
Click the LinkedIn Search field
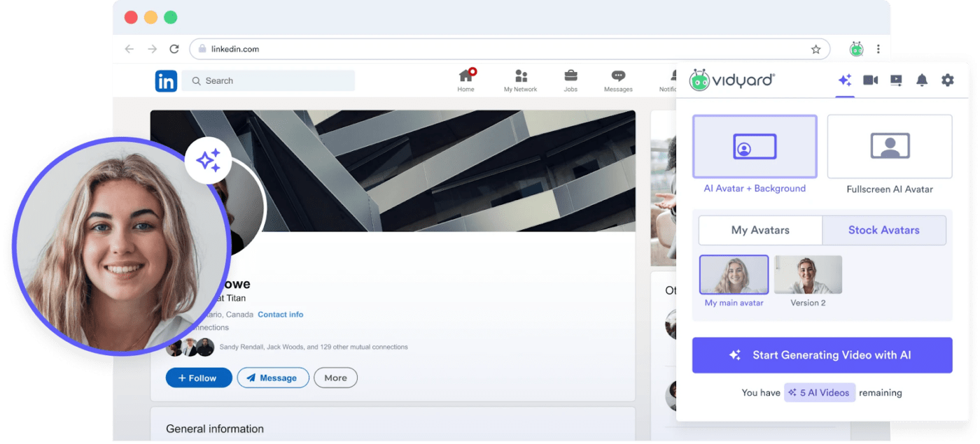click(x=268, y=81)
